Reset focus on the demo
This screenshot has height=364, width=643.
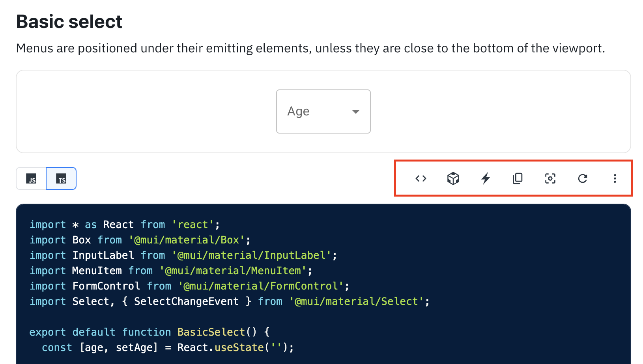coord(550,178)
